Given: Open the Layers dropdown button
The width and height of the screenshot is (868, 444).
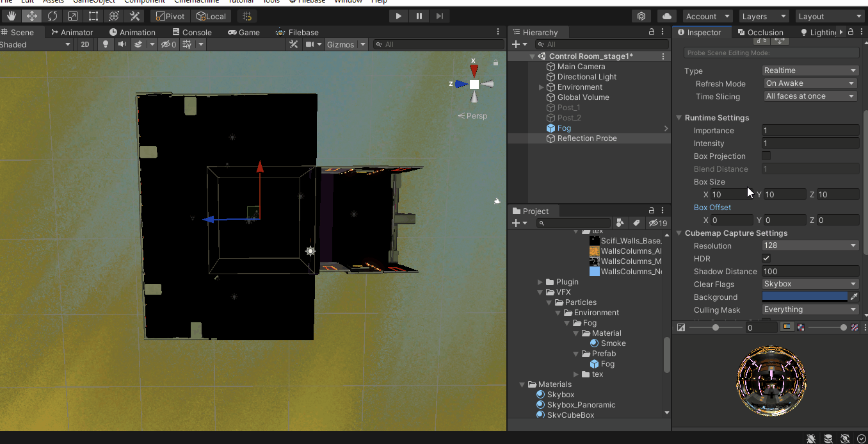Looking at the screenshot, I should point(764,16).
